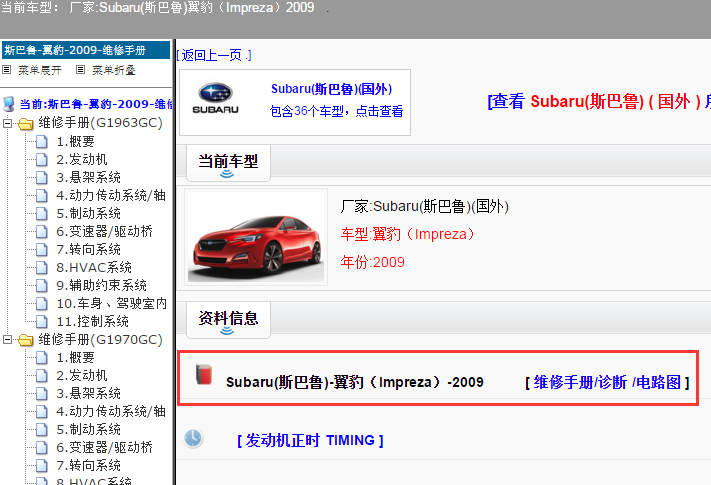Collapse the 维修手册(G1963GC) tree node
This screenshot has height=485, width=711.
pyautogui.click(x=8, y=123)
